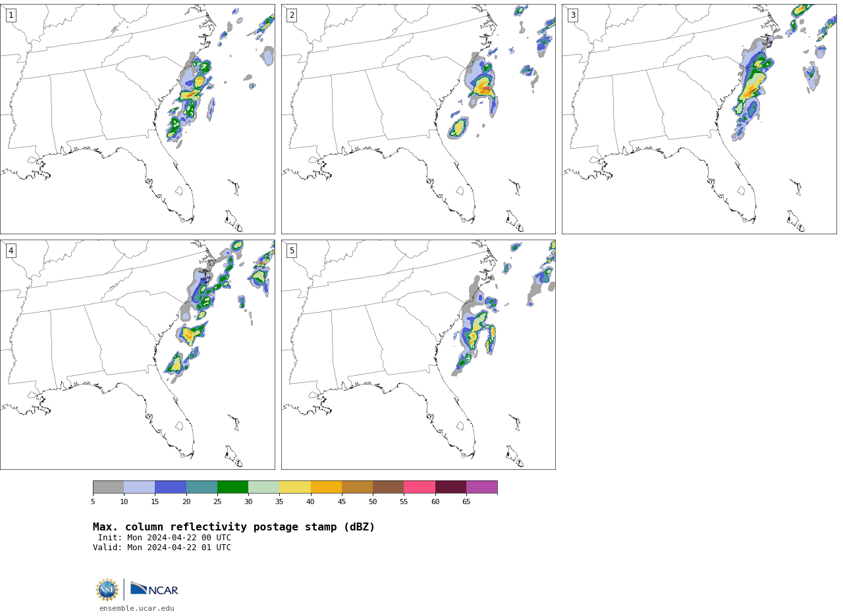
Task: Click the light blue 10-15 dBZ swatch
Action: coord(139,487)
